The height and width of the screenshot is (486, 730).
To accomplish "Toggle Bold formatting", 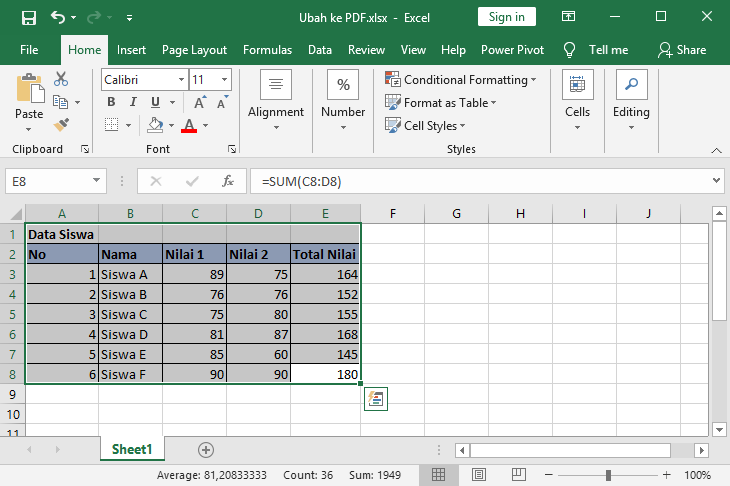I will click(111, 102).
